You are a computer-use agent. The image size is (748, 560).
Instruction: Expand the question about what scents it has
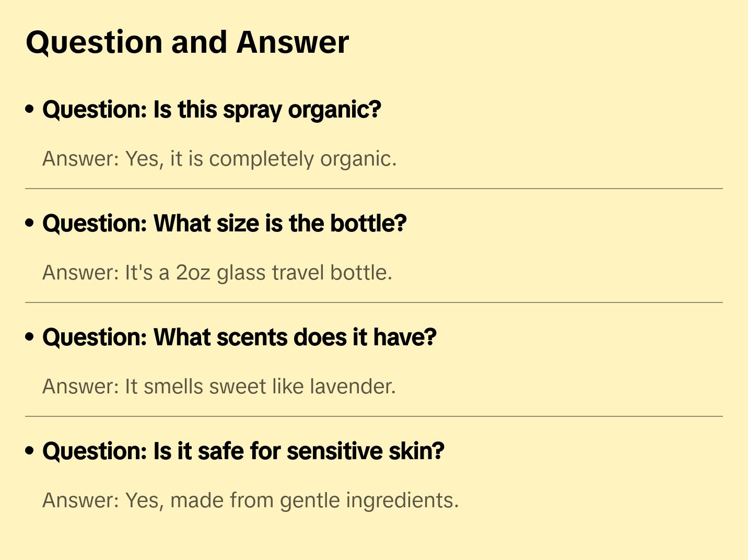point(239,337)
